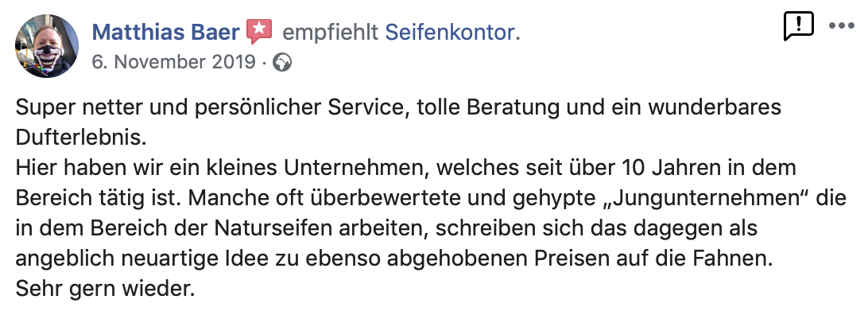
Task: Click the closing sentence "Sehr gern wieder."
Action: click(105, 290)
